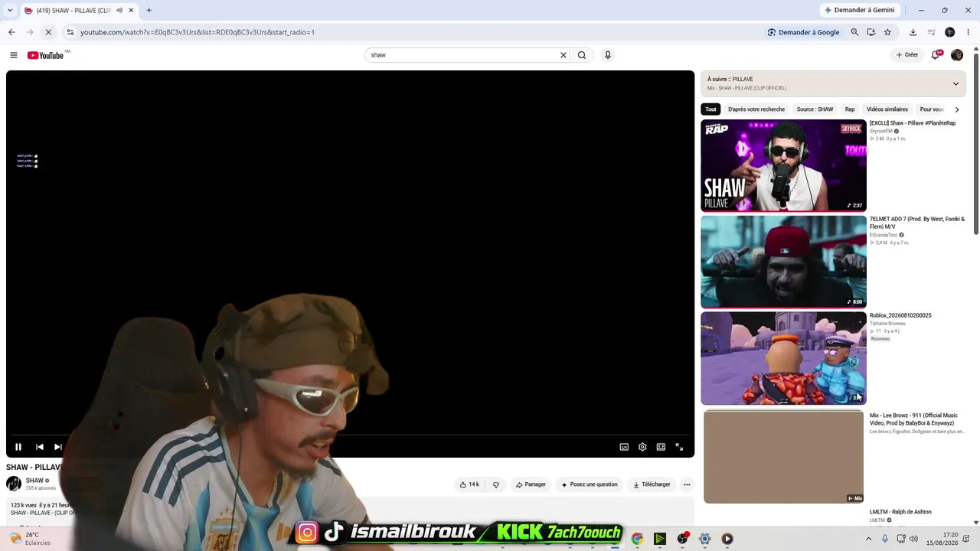Open OBS Studio in taskbar
This screenshot has width=980, height=551.
pos(682,539)
